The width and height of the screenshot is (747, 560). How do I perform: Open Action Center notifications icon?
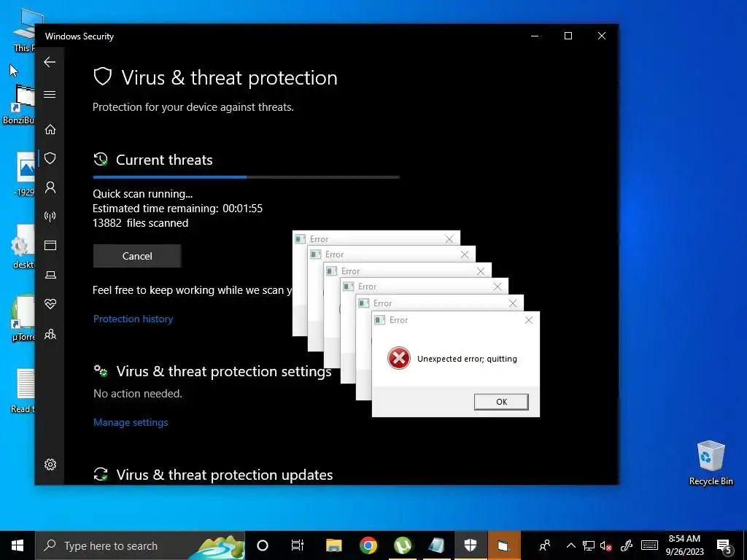[x=724, y=546]
